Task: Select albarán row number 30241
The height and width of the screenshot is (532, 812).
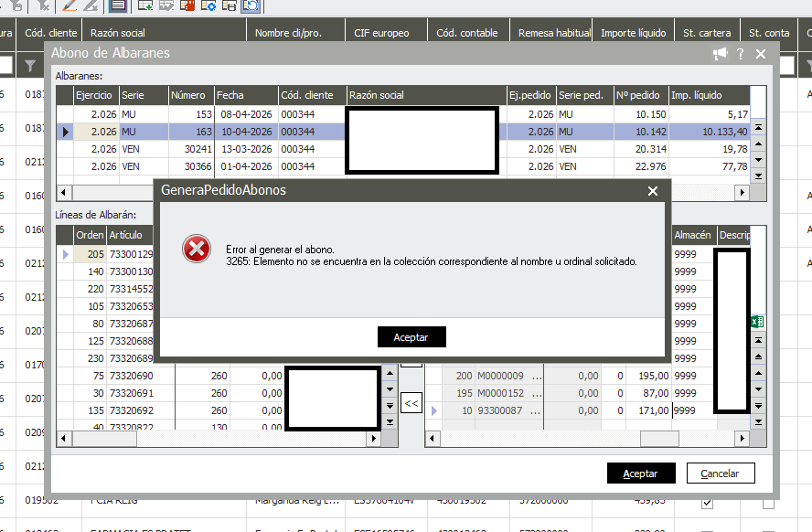Action: [x=190, y=149]
